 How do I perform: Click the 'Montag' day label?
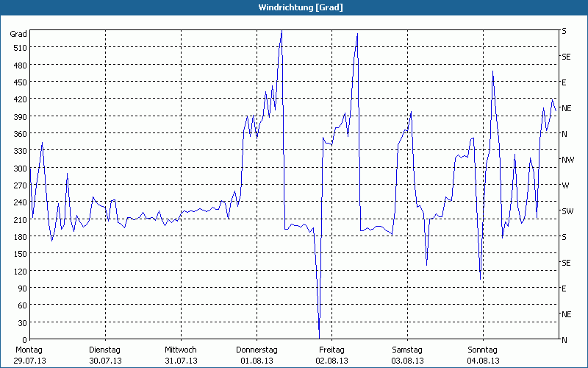pyautogui.click(x=29, y=350)
